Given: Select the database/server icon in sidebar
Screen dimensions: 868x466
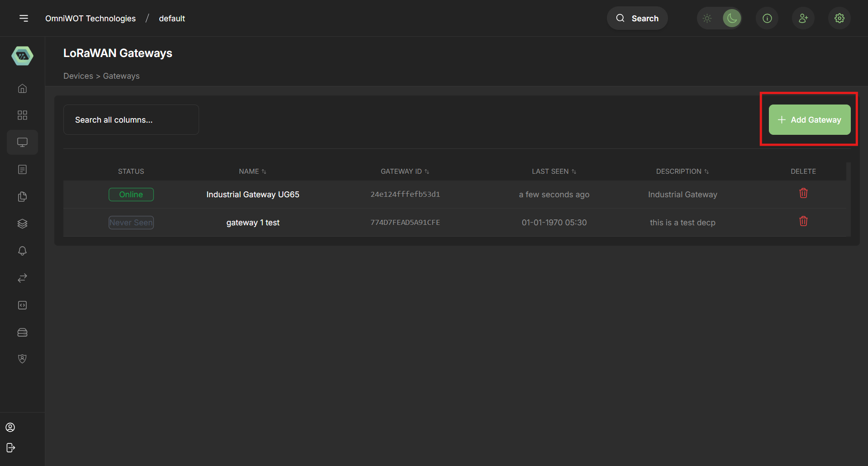Looking at the screenshot, I should click(22, 332).
